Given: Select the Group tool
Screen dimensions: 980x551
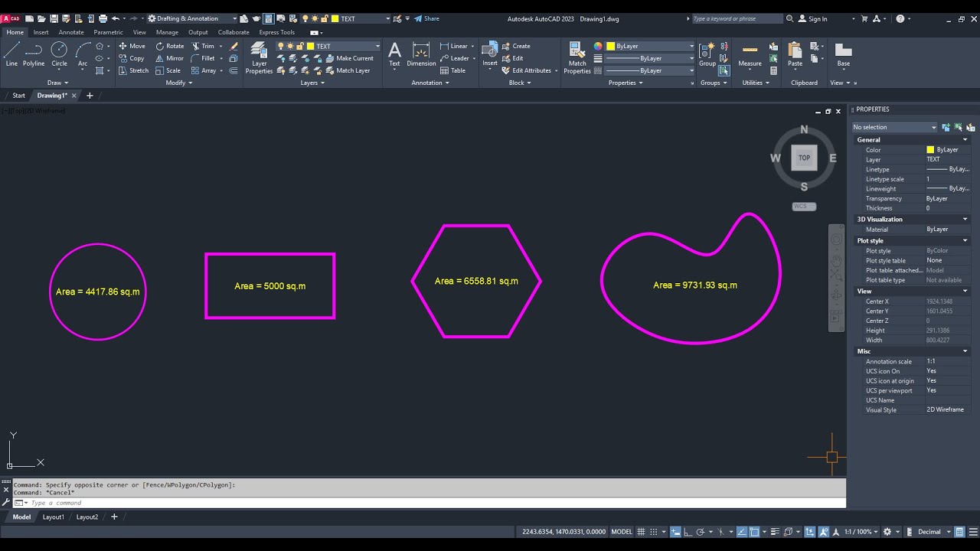Looking at the screenshot, I should pos(707,54).
